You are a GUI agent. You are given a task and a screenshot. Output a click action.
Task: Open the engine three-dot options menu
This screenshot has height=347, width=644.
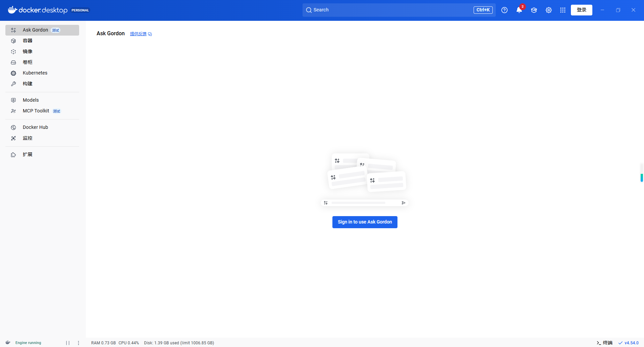pyautogui.click(x=78, y=343)
